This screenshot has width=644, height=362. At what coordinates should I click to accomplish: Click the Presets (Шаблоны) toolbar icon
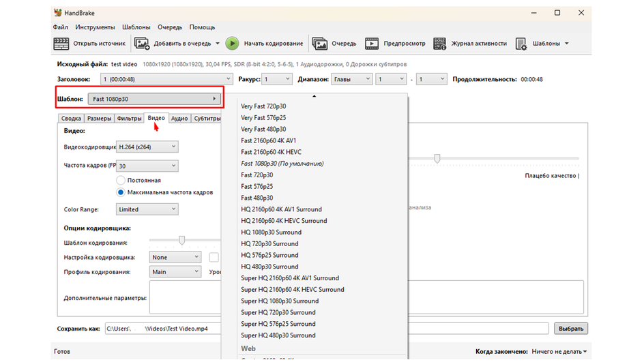pyautogui.click(x=521, y=44)
